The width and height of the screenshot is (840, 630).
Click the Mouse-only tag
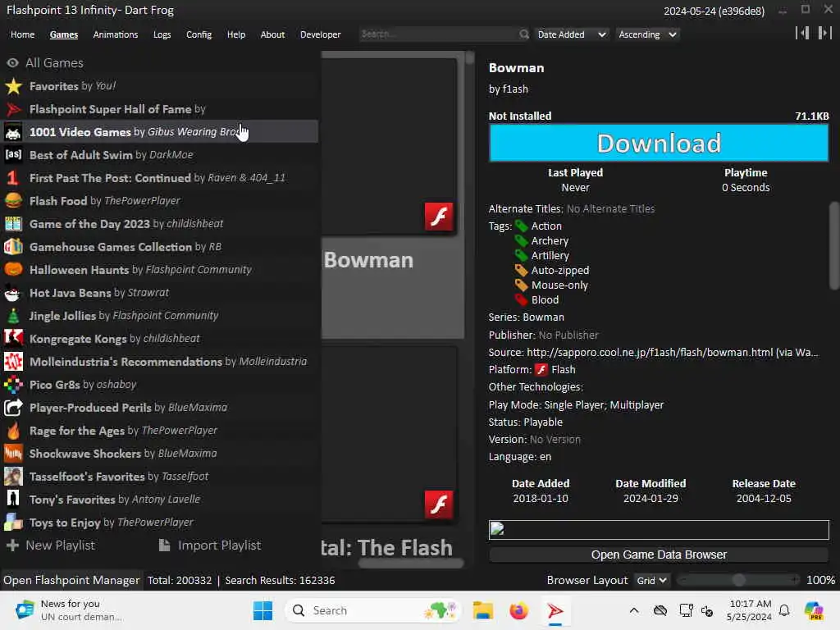tap(559, 285)
